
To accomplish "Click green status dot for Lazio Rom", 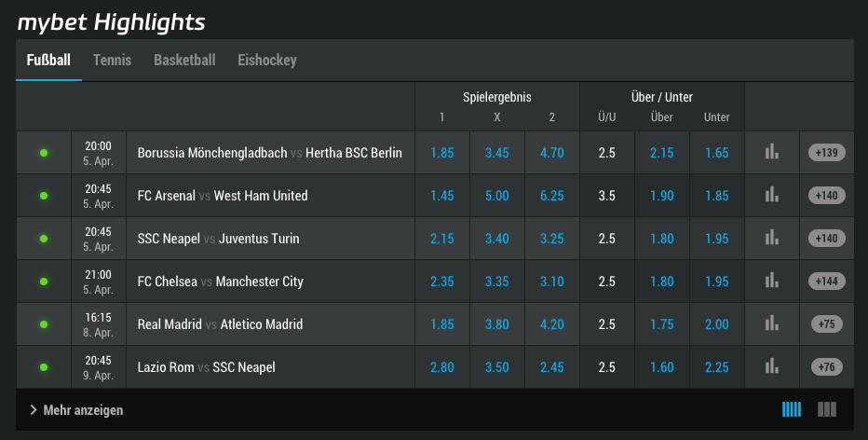I will [x=44, y=367].
